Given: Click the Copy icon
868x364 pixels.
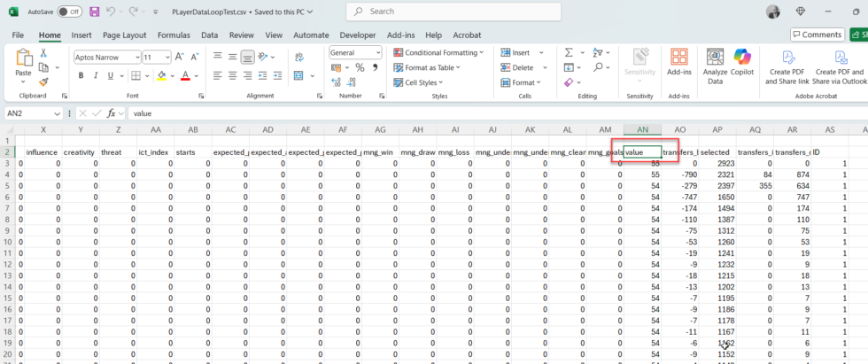Looking at the screenshot, I should (43, 67).
